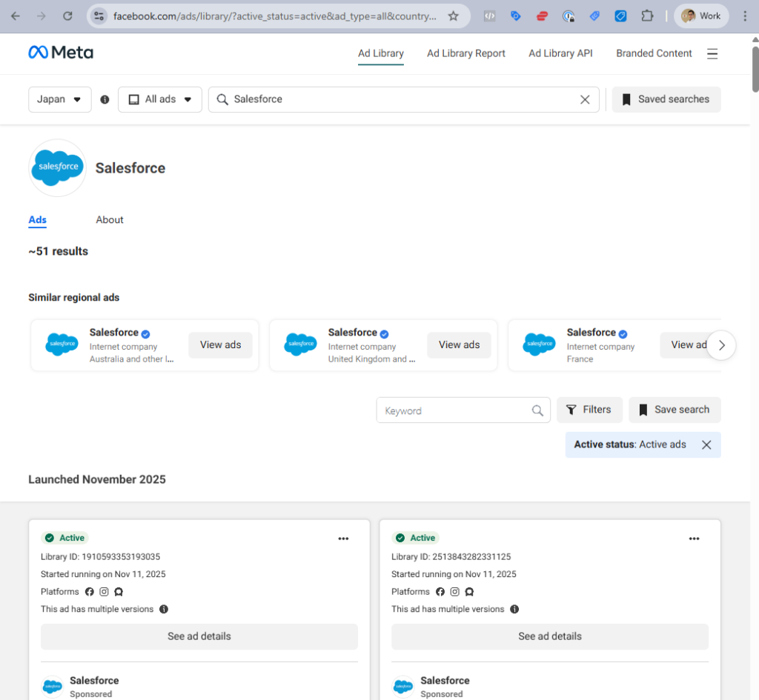Click the Meta logo
The width and height of the screenshot is (759, 700).
(x=61, y=53)
